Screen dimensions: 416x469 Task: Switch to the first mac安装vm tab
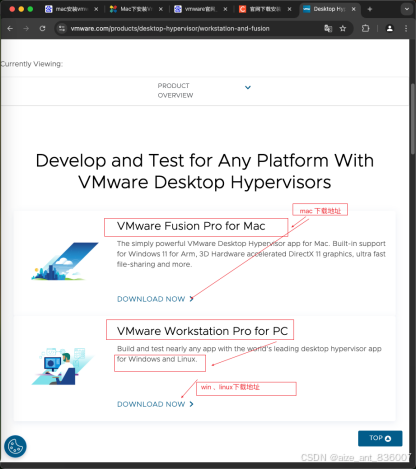click(71, 9)
